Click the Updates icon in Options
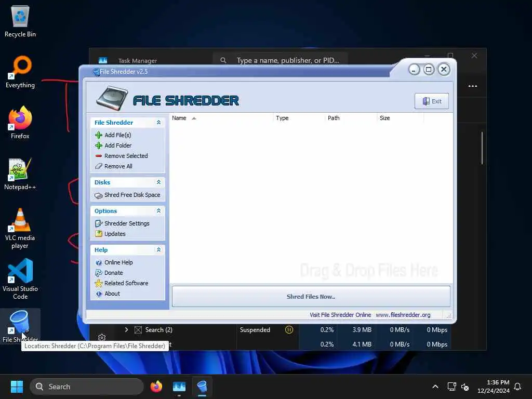Image resolution: width=532 pixels, height=399 pixels. point(98,234)
